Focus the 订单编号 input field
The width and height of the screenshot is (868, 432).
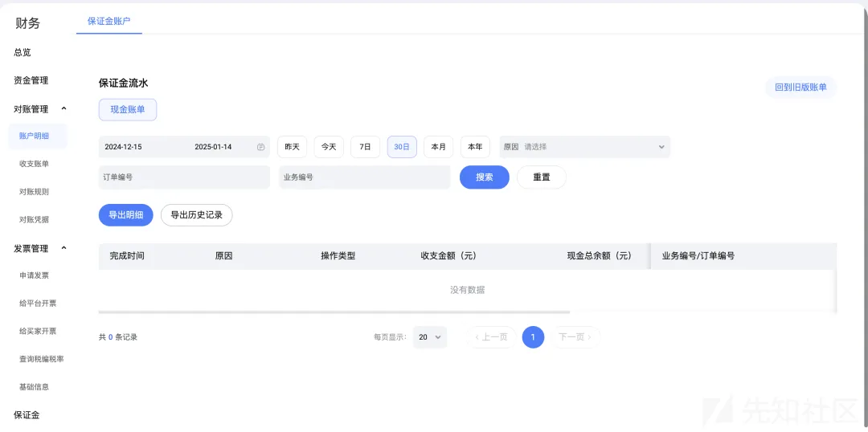[x=184, y=177]
